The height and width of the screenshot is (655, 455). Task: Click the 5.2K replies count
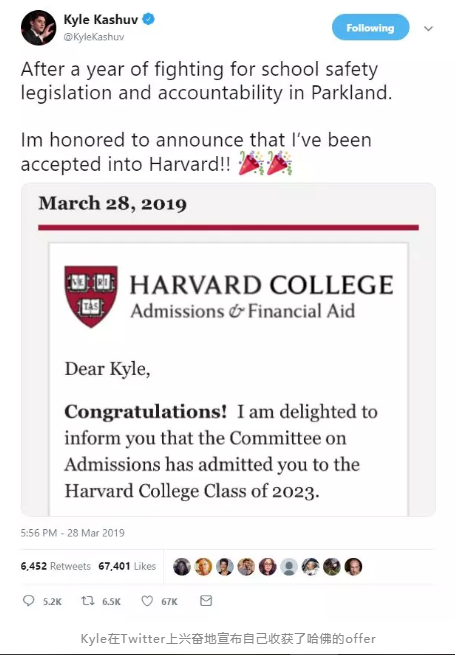click(52, 602)
